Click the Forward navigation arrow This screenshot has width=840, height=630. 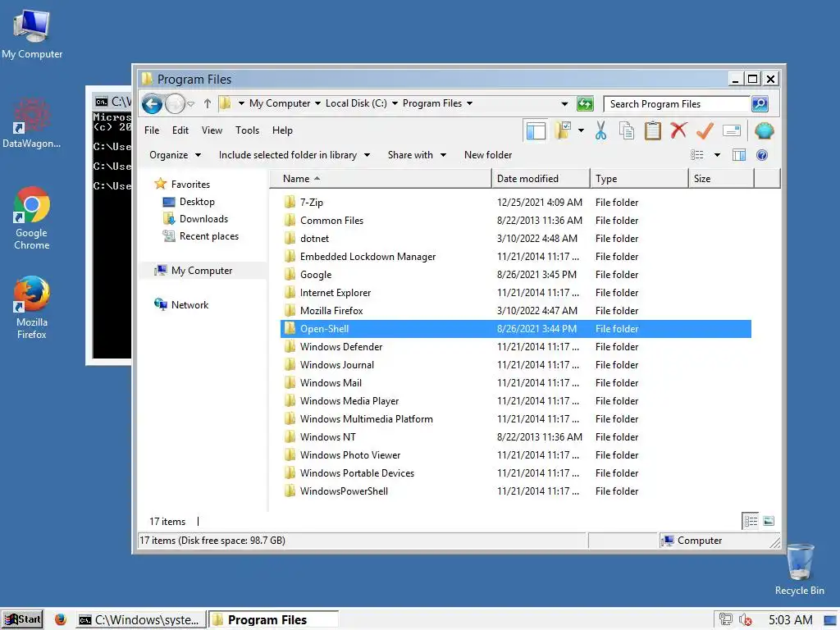[x=175, y=103]
